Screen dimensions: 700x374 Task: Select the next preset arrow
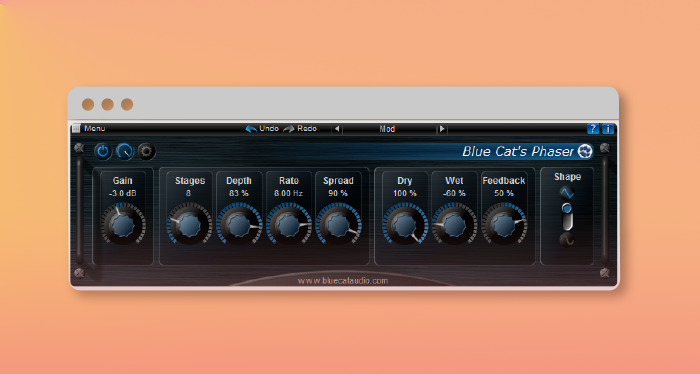point(442,129)
